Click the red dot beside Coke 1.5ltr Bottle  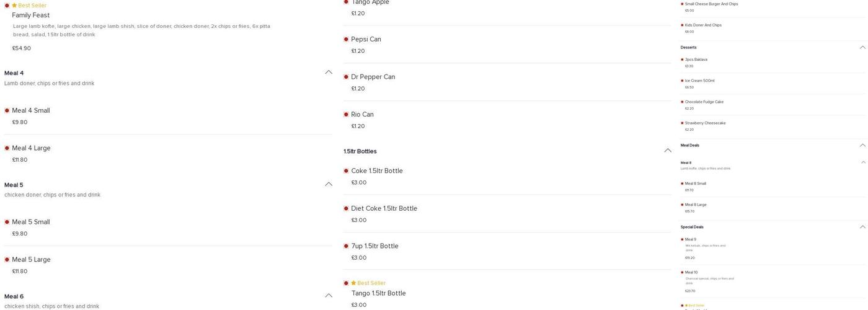click(x=346, y=171)
